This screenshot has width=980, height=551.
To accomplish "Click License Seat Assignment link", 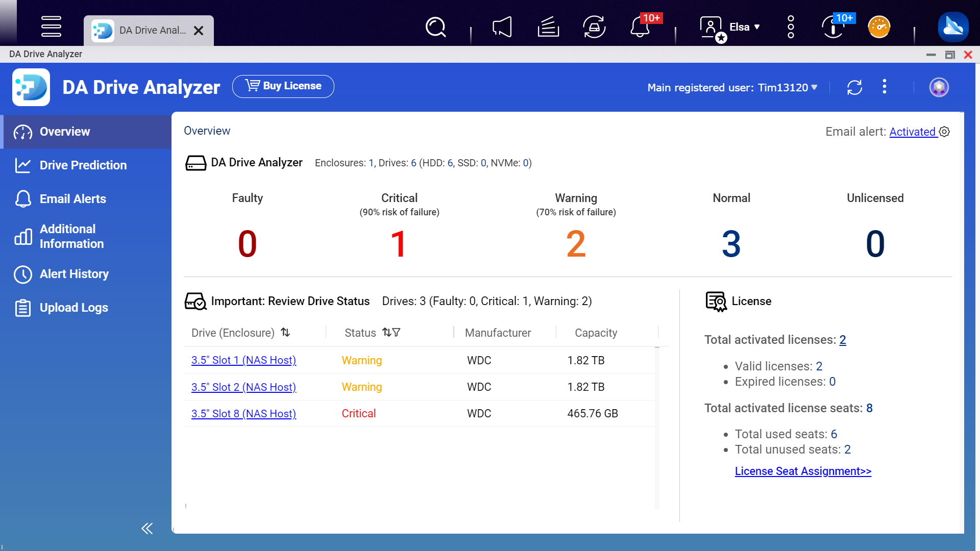I will (x=803, y=470).
